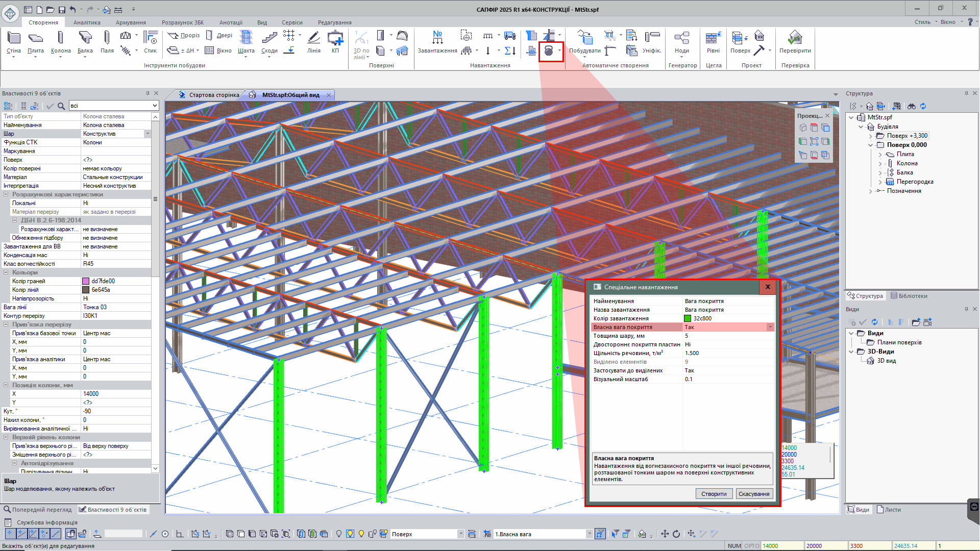Open the Сходи (stairs) tool
The image size is (980, 551).
click(268, 43)
